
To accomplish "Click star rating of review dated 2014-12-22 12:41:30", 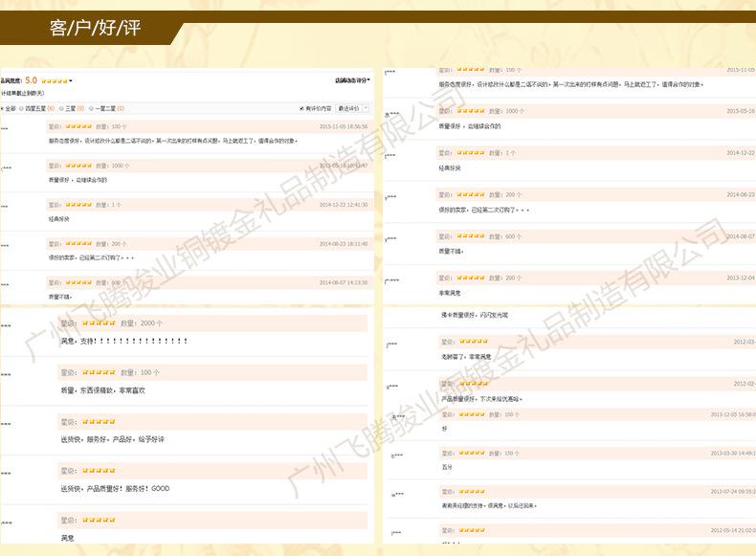I will point(78,205).
